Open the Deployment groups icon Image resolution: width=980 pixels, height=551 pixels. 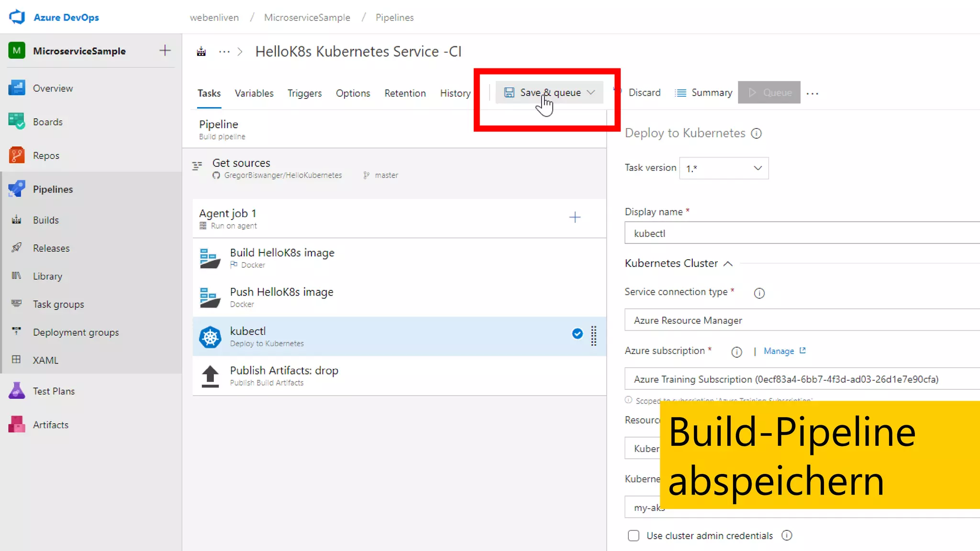tap(17, 331)
